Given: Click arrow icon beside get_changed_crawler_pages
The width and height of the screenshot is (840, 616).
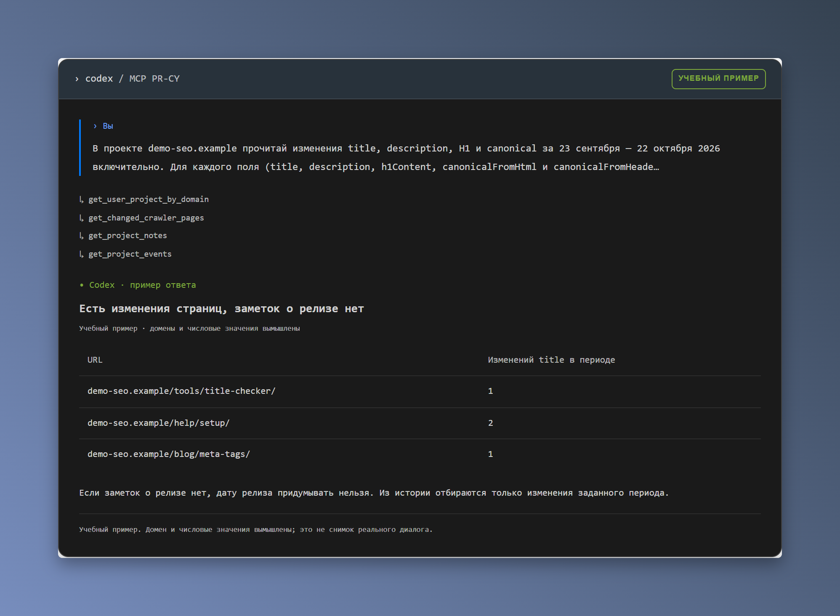Looking at the screenshot, I should pos(82,218).
